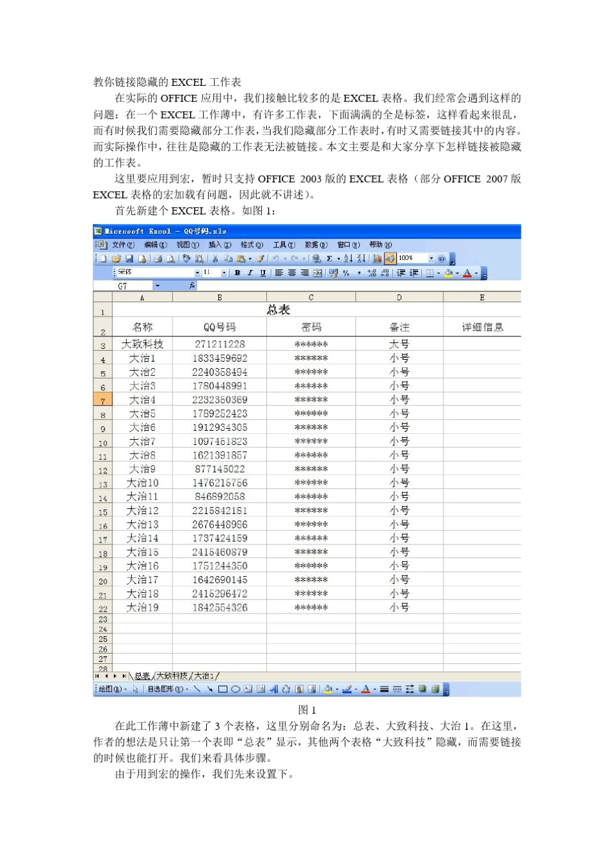Insert WordArt from drawing toolbar
The width and height of the screenshot is (614, 868).
pos(273,689)
